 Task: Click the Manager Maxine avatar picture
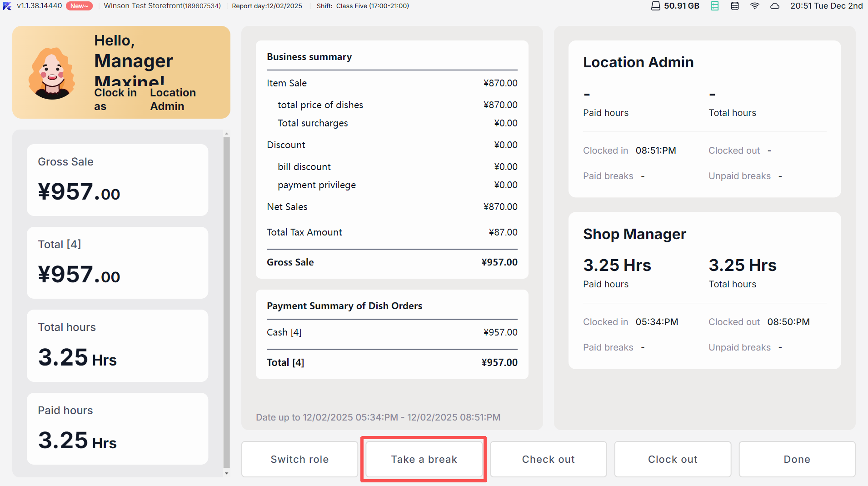pyautogui.click(x=52, y=74)
